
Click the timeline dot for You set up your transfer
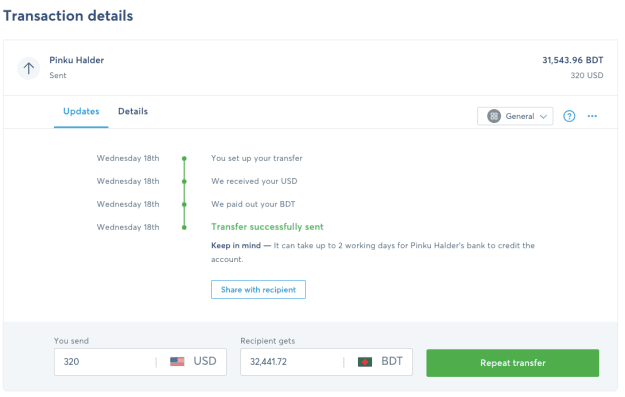pos(184,159)
